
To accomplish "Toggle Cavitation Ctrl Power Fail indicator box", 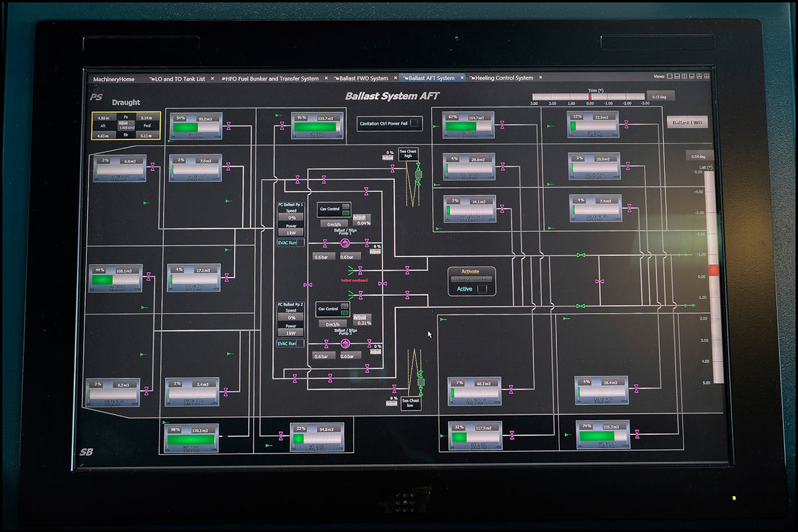I will tap(414, 123).
